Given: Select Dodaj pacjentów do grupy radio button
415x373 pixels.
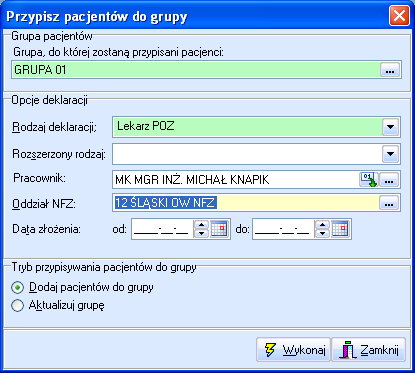Looking at the screenshot, I should [x=17, y=287].
